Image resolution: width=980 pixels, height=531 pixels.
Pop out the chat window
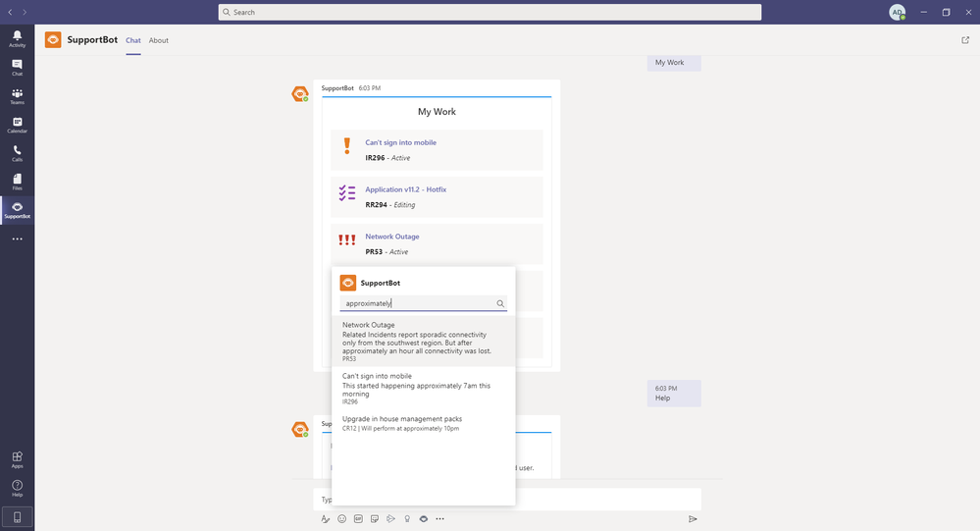[965, 40]
